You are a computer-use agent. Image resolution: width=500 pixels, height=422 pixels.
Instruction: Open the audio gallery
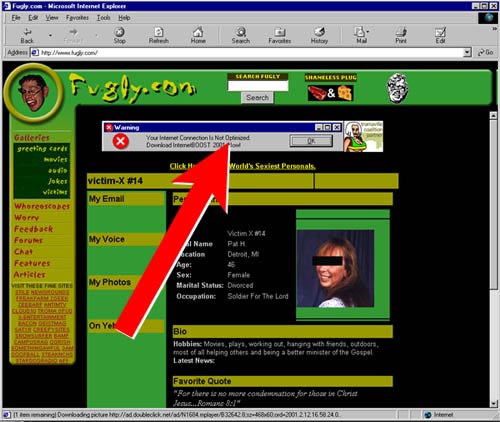click(x=58, y=170)
